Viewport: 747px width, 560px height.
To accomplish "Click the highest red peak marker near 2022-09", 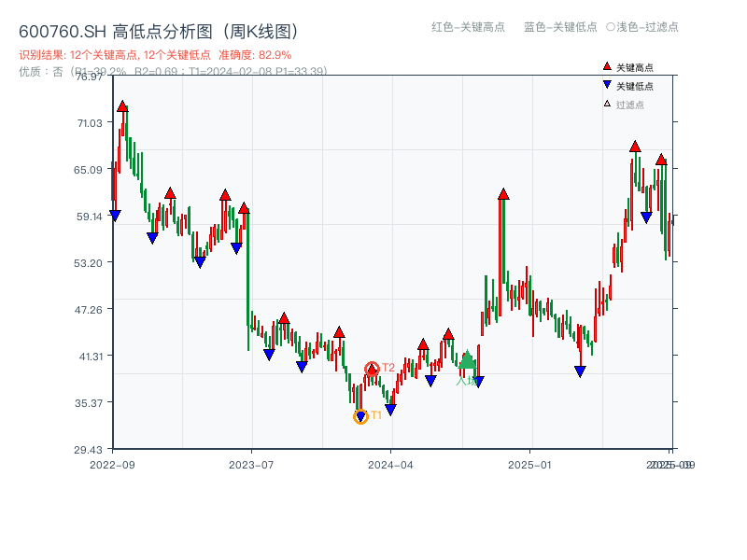I will 121,105.
